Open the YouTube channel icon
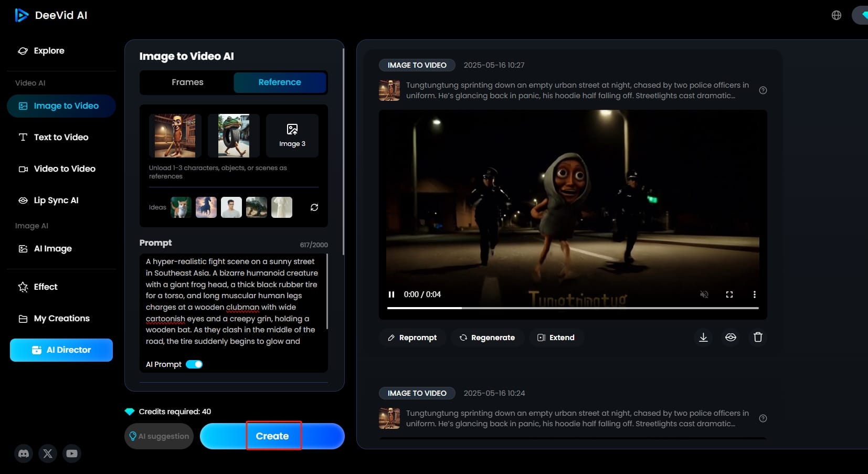The image size is (868, 474). pos(72,454)
